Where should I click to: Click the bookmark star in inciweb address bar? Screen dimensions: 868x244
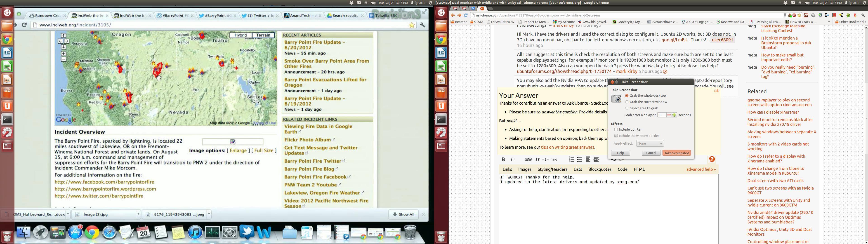[411, 25]
